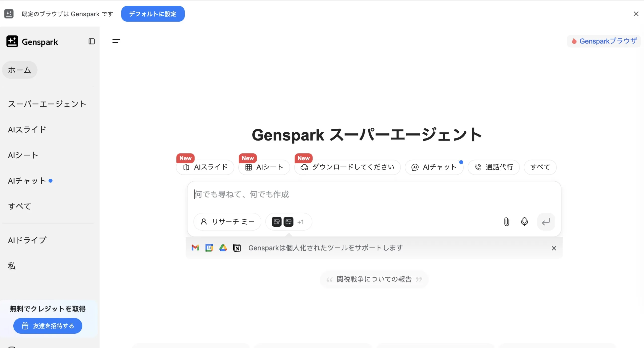Select the 通話代行 chip
The image size is (644, 348).
coord(494,167)
